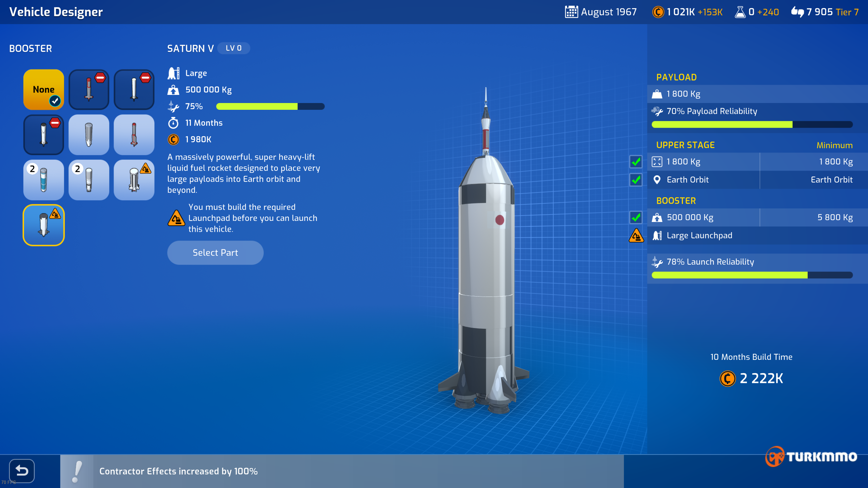Image resolution: width=868 pixels, height=488 pixels.
Task: Click the upper stage weight green checkmark
Action: click(636, 162)
